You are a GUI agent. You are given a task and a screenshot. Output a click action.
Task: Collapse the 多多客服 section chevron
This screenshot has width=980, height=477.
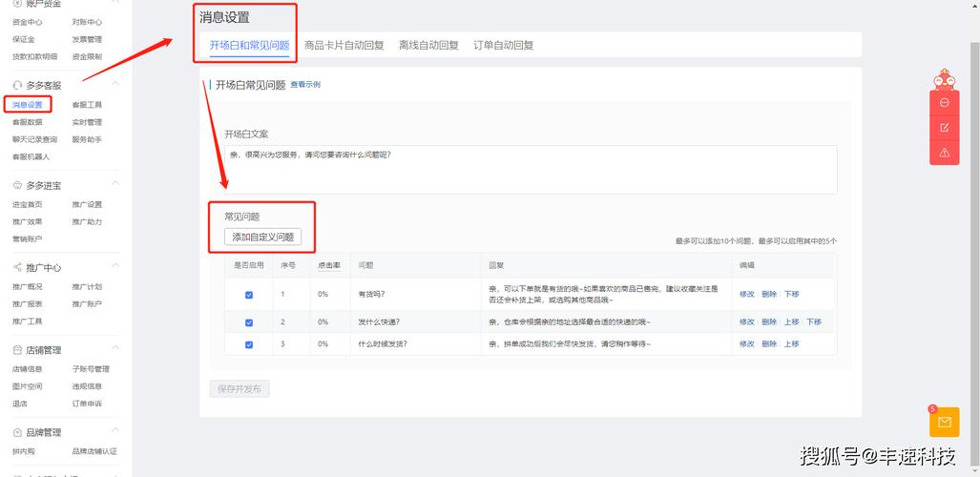click(x=115, y=83)
